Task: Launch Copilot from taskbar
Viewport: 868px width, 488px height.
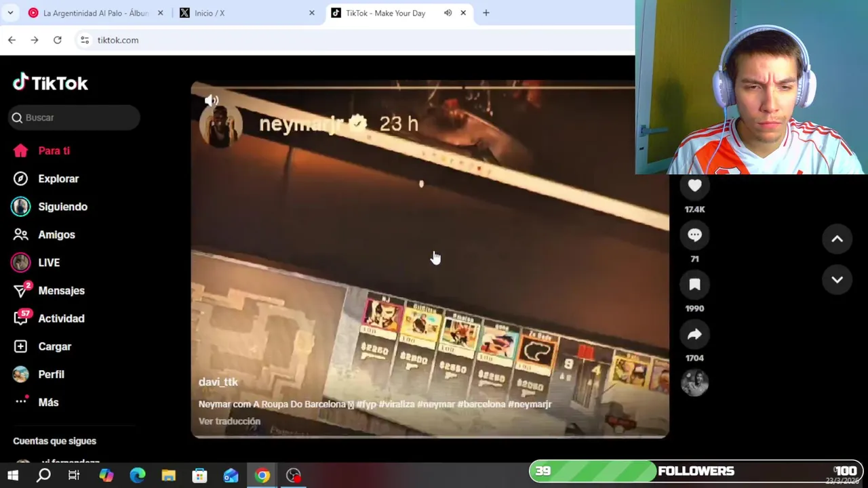Action: click(106, 476)
